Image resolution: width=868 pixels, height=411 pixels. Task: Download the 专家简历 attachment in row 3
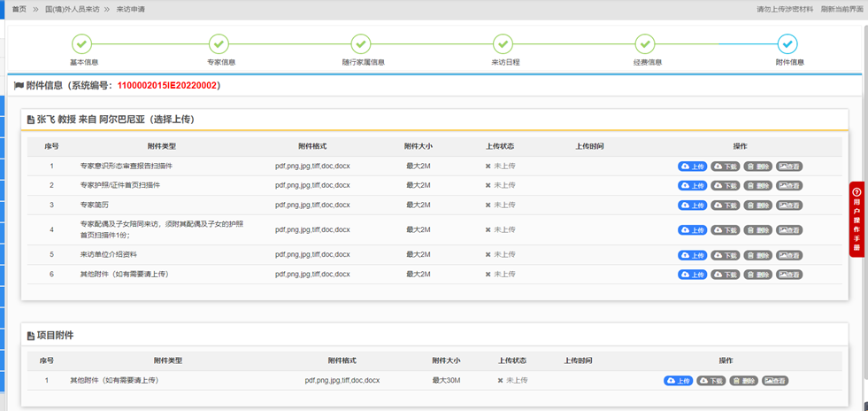[x=725, y=205]
